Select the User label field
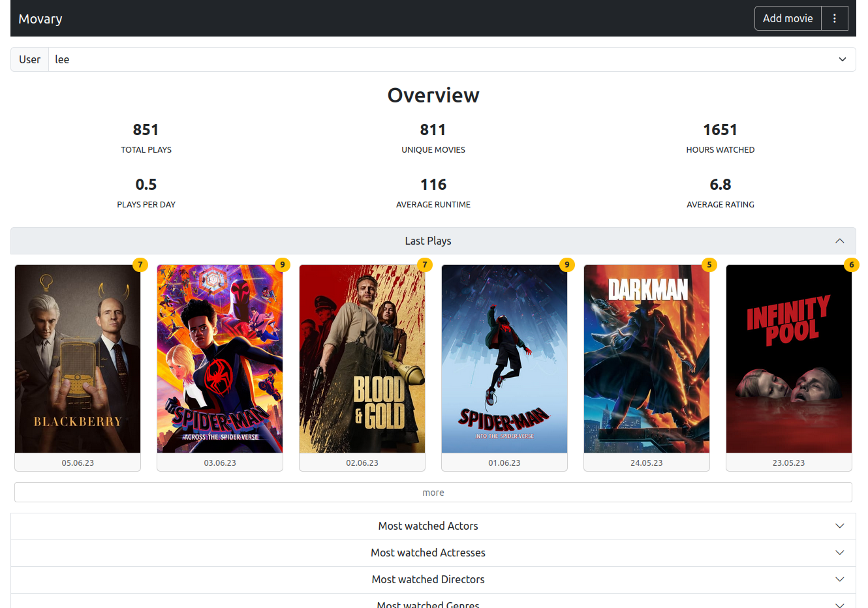Screen dimensions: 868x608 pos(29,59)
